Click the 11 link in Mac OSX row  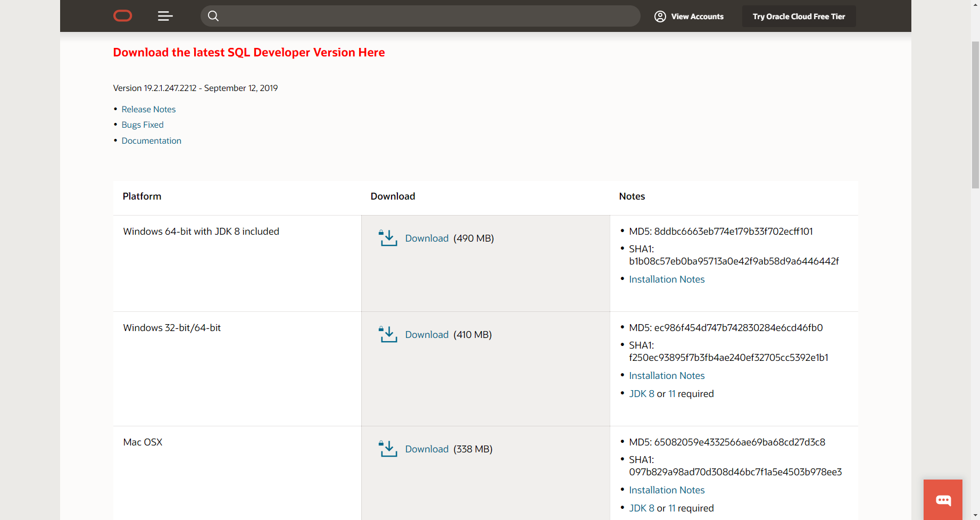coord(672,508)
